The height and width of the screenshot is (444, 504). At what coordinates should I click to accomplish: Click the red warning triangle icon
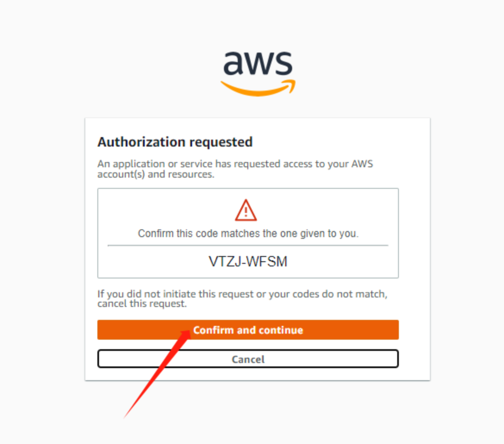[x=246, y=210]
